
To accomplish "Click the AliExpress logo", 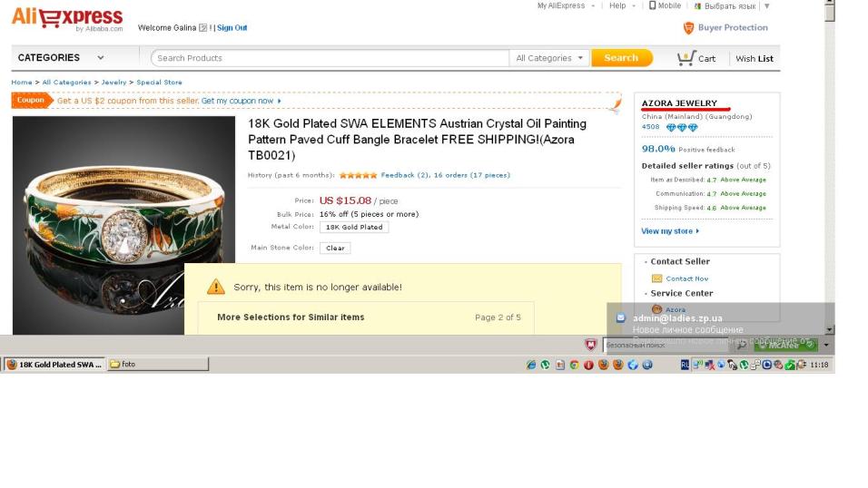I will click(x=67, y=19).
